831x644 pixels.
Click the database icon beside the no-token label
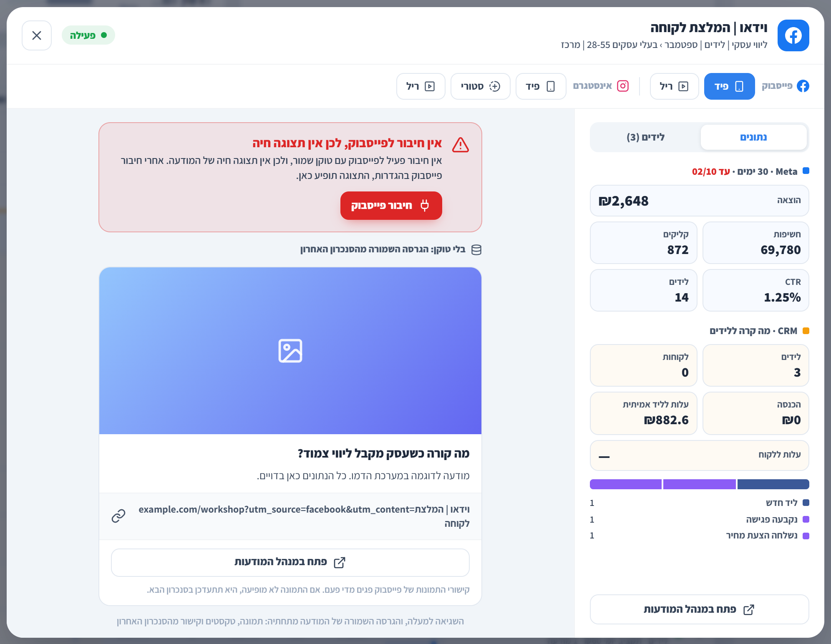476,250
